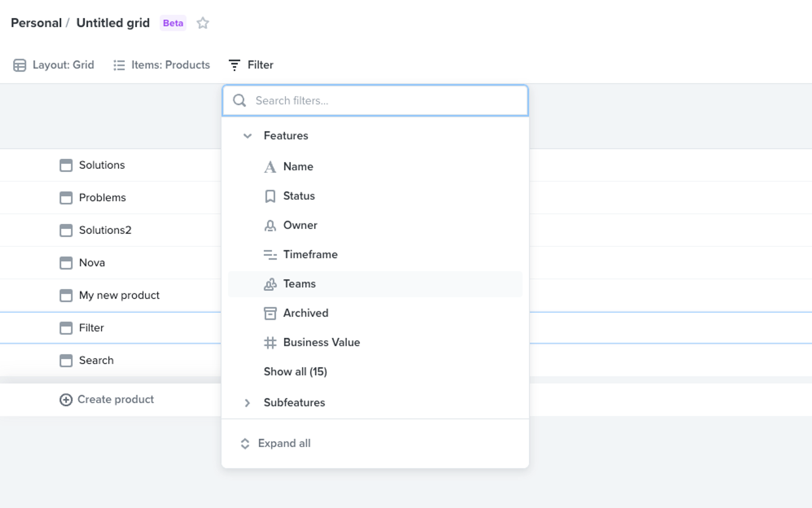Select the Business Value hash icon

click(x=269, y=342)
